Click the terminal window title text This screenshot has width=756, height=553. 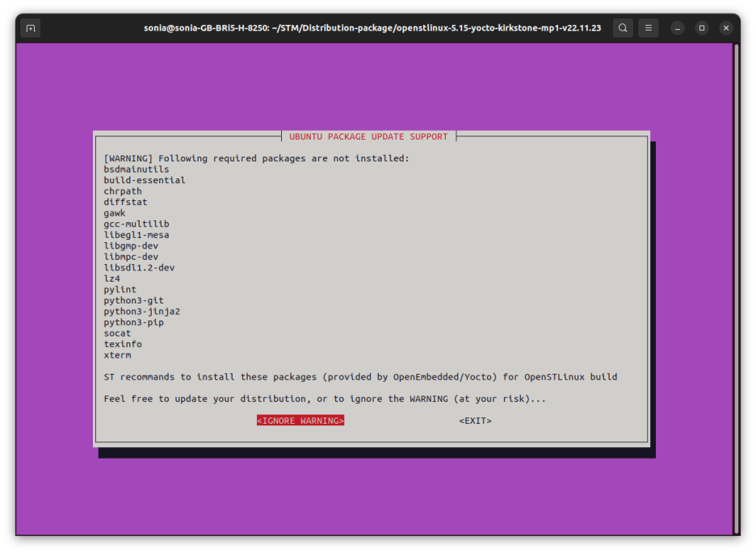tap(372, 28)
